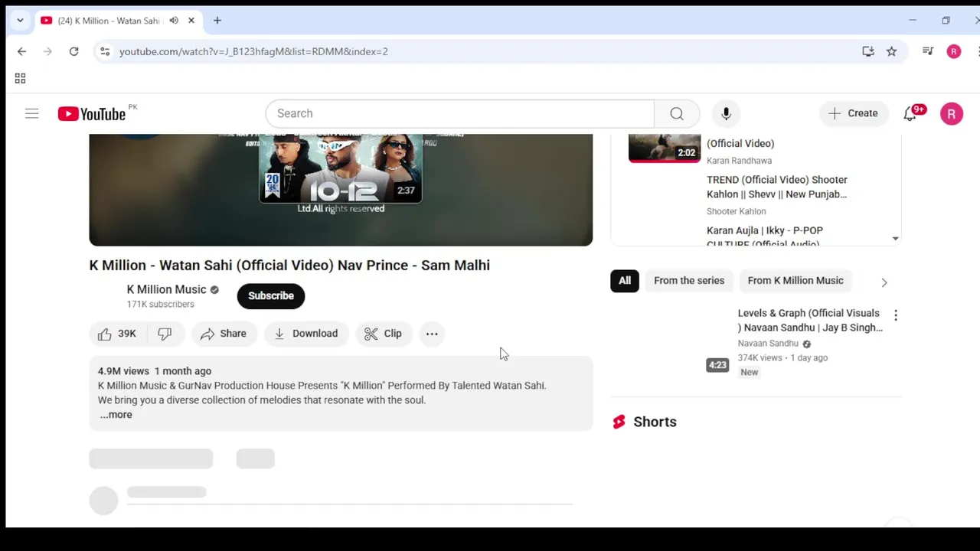The height and width of the screenshot is (551, 980).
Task: Open the Create menu
Action: click(854, 113)
